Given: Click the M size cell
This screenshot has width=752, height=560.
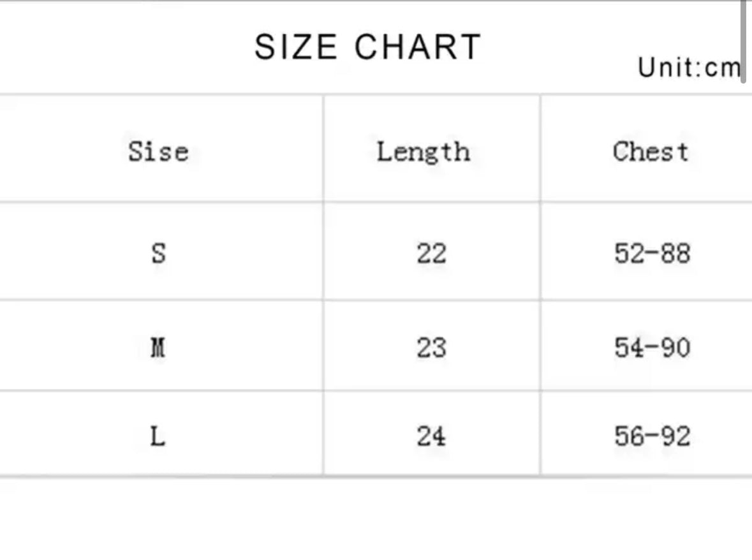Looking at the screenshot, I should pos(158,348).
